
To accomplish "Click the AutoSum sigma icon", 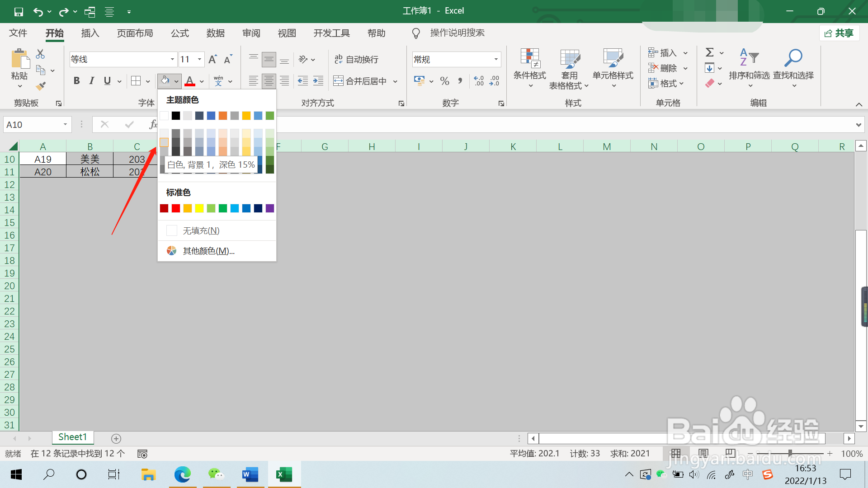I will [710, 52].
